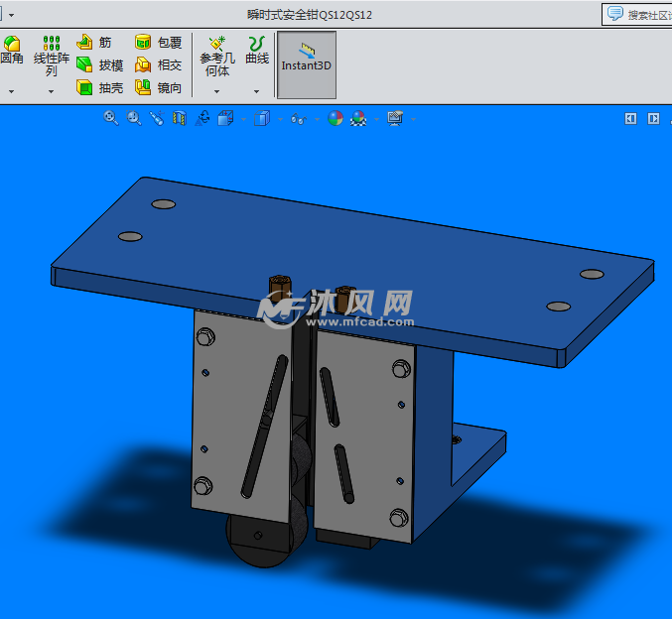
Task: Toggle the Instant3D mode button
Action: [306, 64]
